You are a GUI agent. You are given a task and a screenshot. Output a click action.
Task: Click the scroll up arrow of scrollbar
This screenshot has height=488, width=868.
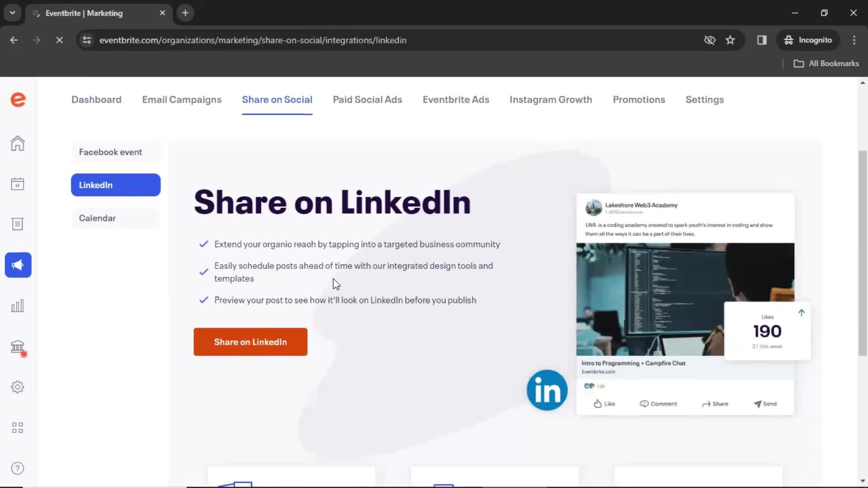coord(863,83)
